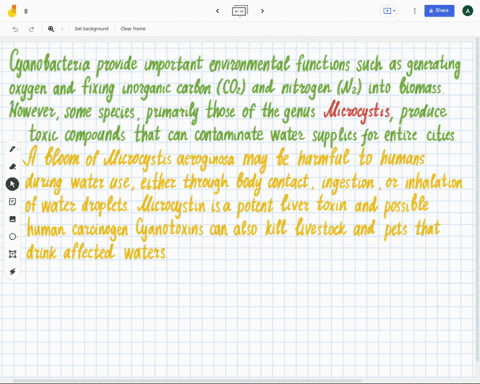The height and width of the screenshot is (384, 480).
Task: Click the orange handwritten word "Cyanotoxins"
Action: [x=169, y=229]
